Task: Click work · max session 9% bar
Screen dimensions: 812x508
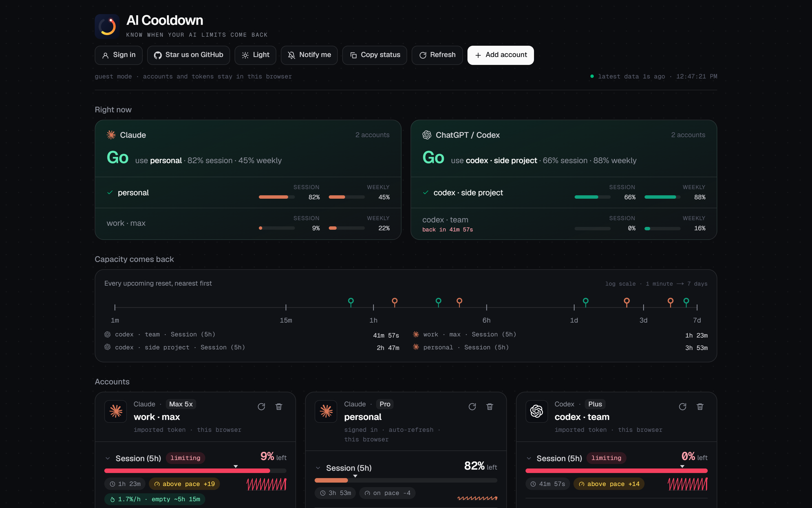Action: (x=277, y=228)
